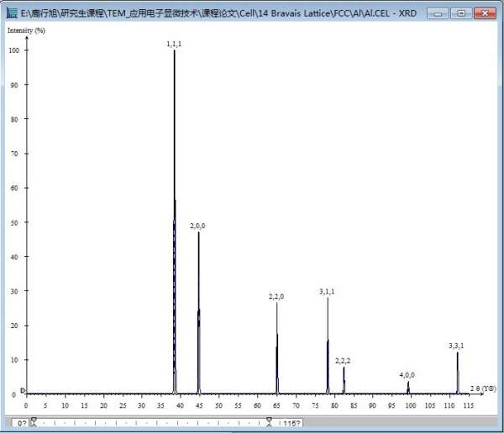504x433 pixels.
Task: Click the 3,3,1 peak label
Action: point(456,346)
